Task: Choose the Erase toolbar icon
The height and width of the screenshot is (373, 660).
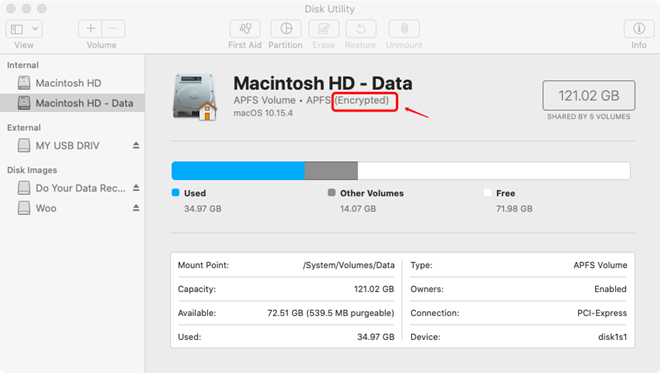Action: (323, 29)
